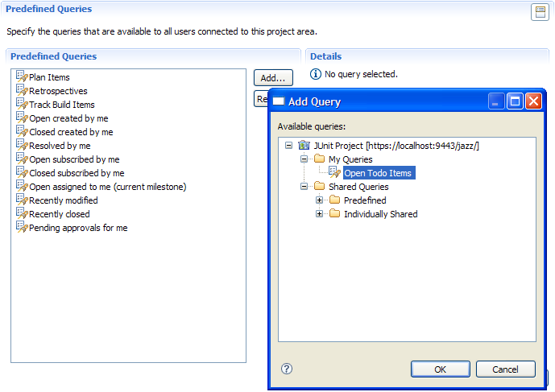Viewport: 555px width, 392px height.
Task: Collapse the My Queries folder
Action: tap(304, 159)
